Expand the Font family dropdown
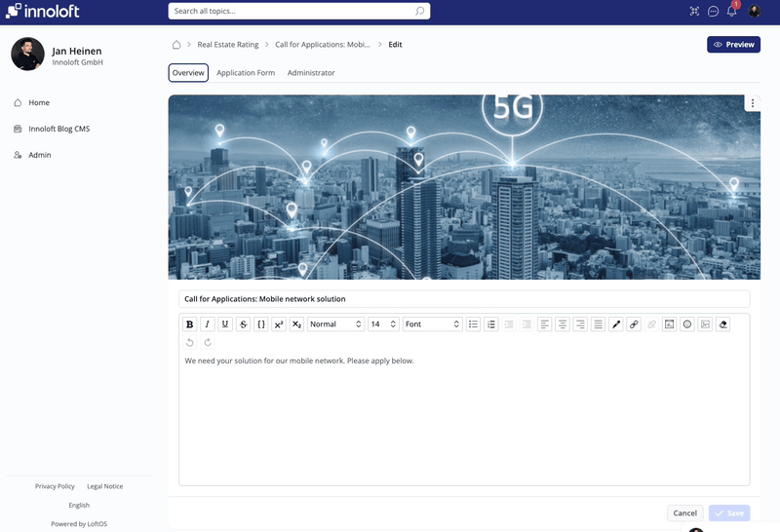 coord(432,324)
